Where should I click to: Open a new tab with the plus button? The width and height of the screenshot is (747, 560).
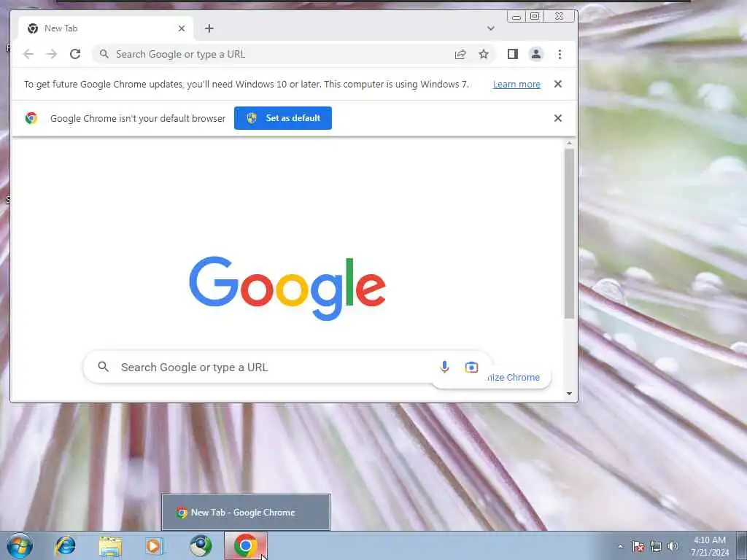click(209, 28)
